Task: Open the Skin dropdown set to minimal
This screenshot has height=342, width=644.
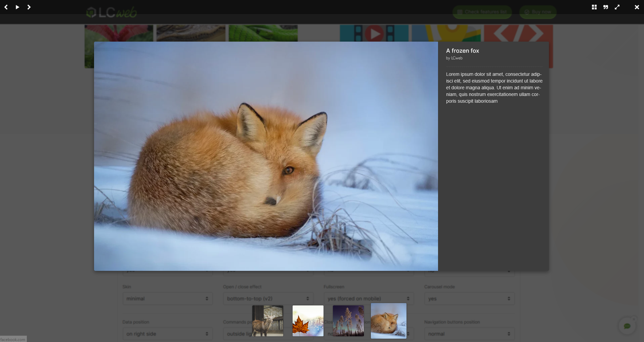Action: pyautogui.click(x=168, y=298)
